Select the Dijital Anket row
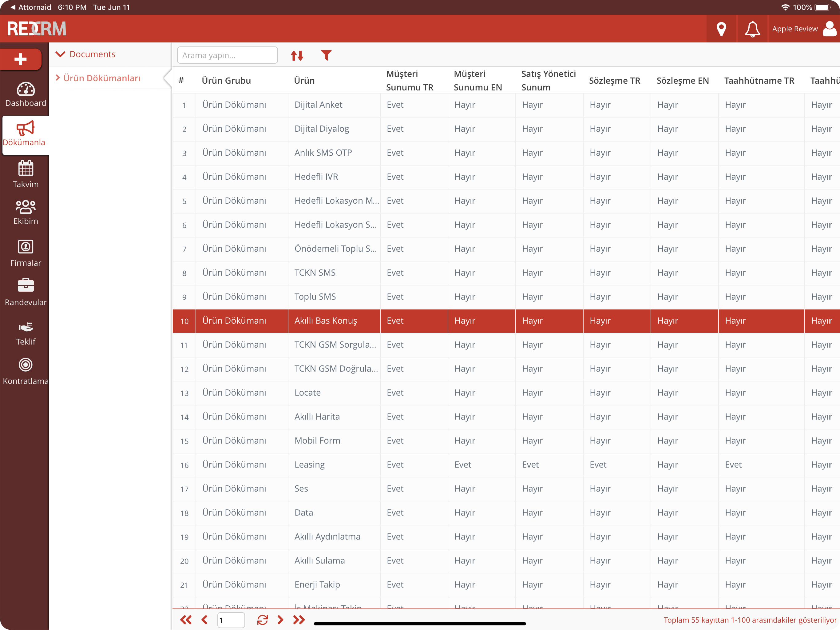The width and height of the screenshot is (840, 630). (x=506, y=105)
